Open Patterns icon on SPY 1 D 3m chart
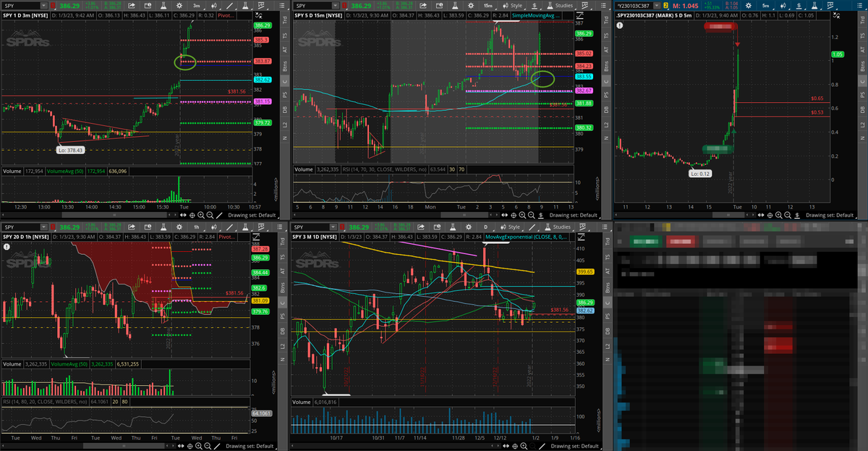Screen dimensions: 868x451 click(x=261, y=5)
